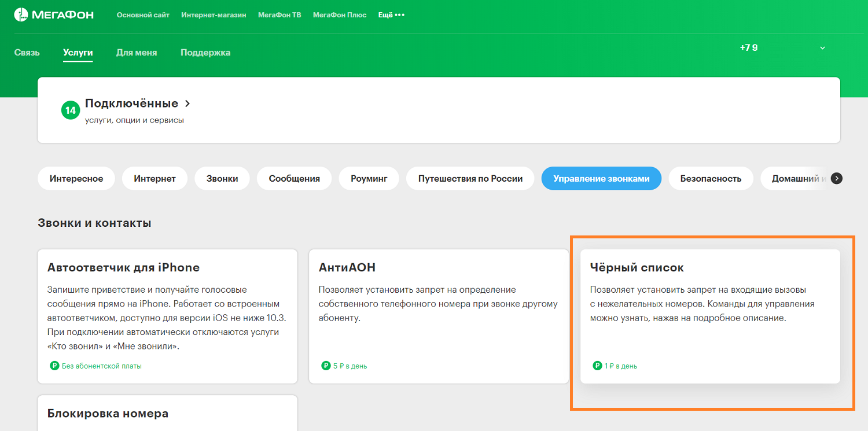Filter services by Звонки
Viewport: 868px width, 431px height.
click(x=222, y=179)
